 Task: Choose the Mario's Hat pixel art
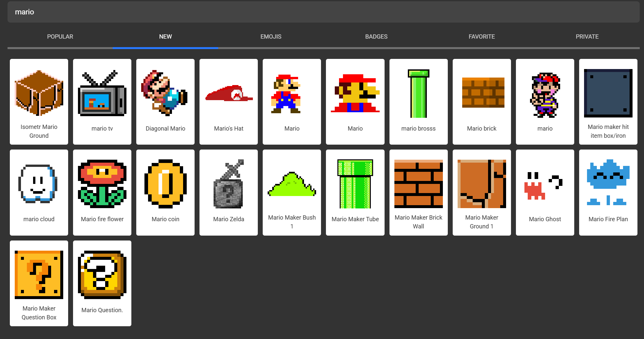229,102
